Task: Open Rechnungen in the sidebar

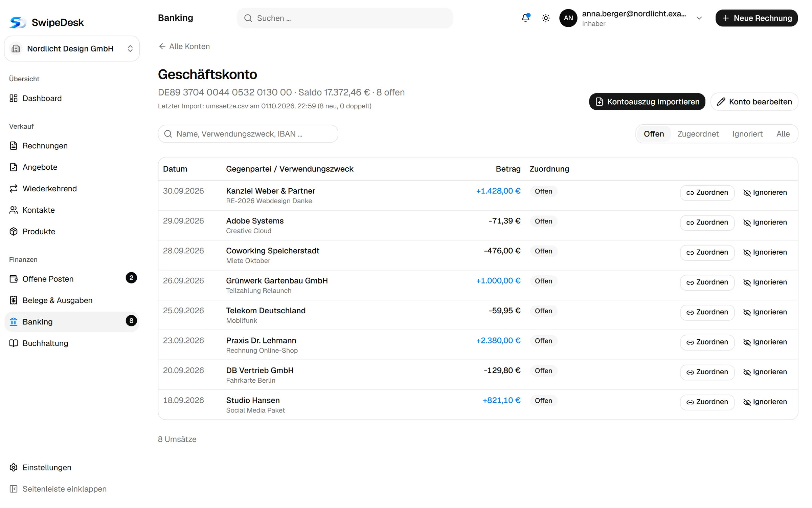Action: pyautogui.click(x=72, y=146)
